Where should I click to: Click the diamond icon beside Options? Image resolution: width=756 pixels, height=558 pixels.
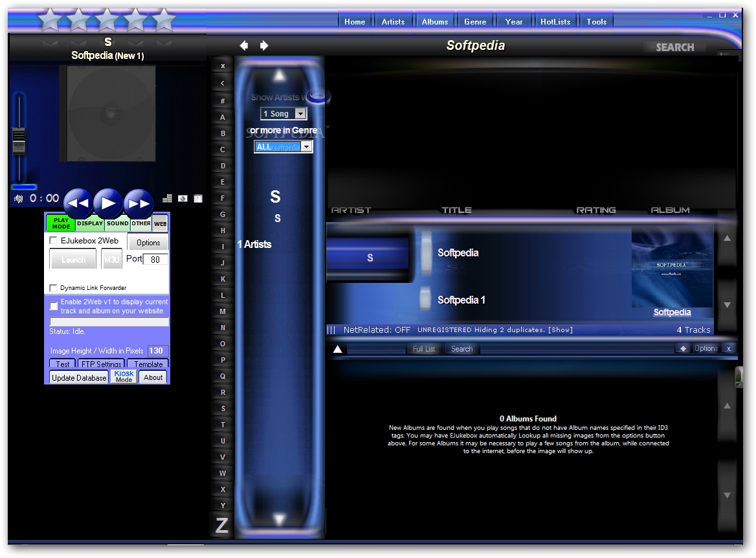683,349
